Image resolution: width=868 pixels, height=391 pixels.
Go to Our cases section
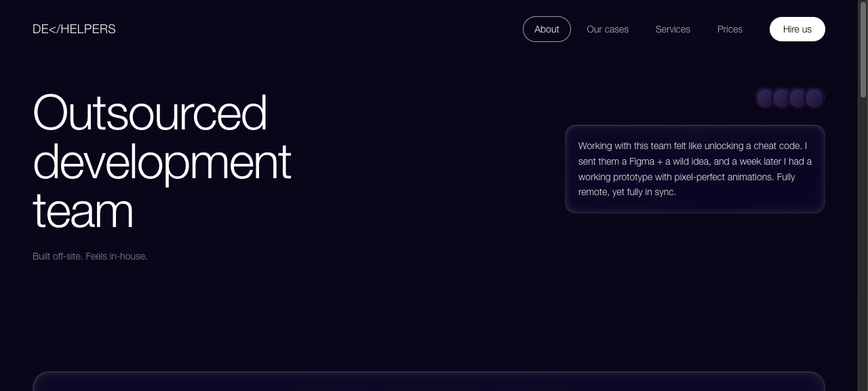click(x=608, y=29)
